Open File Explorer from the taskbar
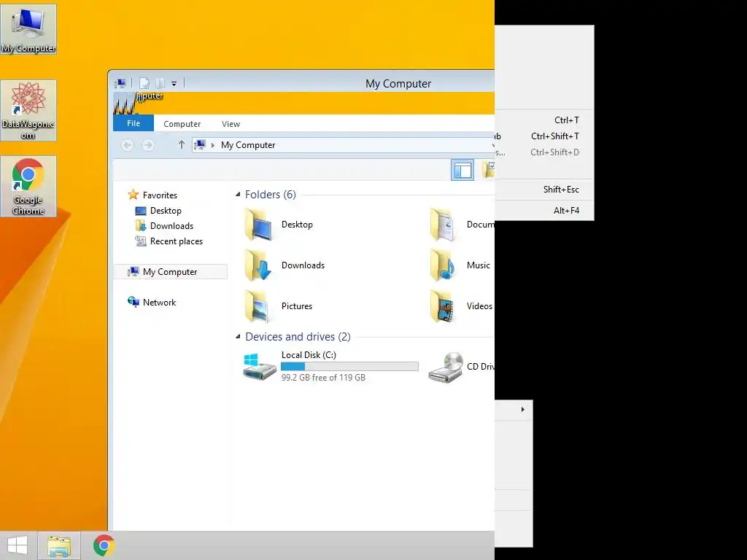Screen dimensions: 747x560 pos(59,545)
